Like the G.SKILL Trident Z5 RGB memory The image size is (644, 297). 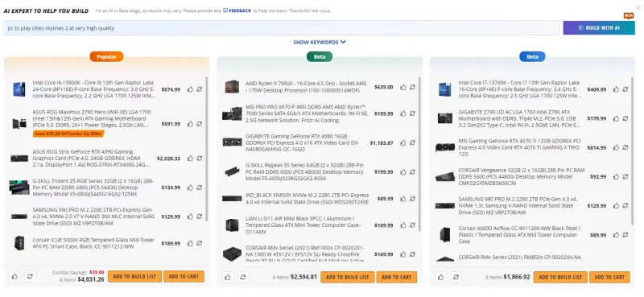[x=190, y=188]
